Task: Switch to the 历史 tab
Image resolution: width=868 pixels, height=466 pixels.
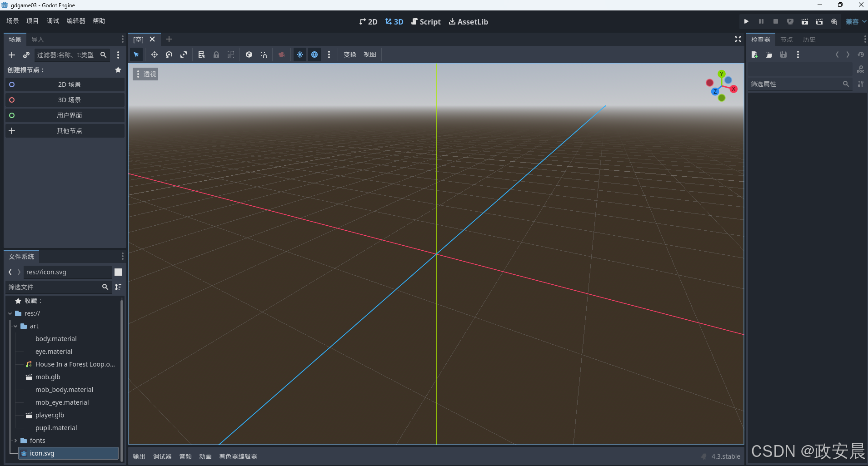Action: coord(809,40)
